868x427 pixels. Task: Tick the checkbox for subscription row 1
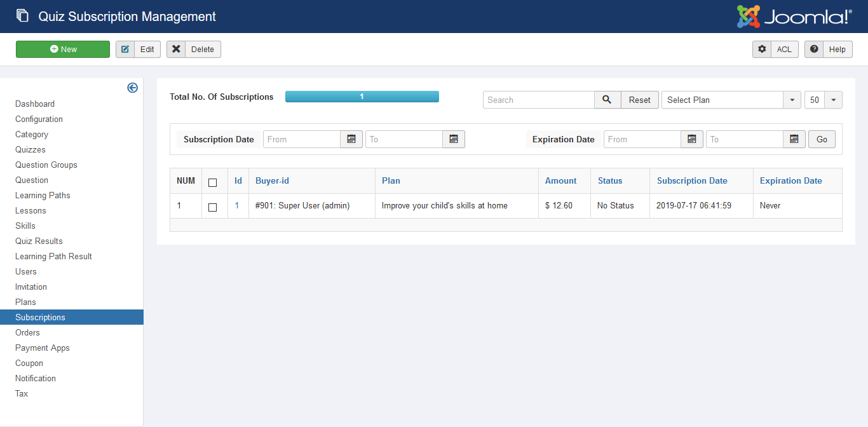[x=213, y=207]
